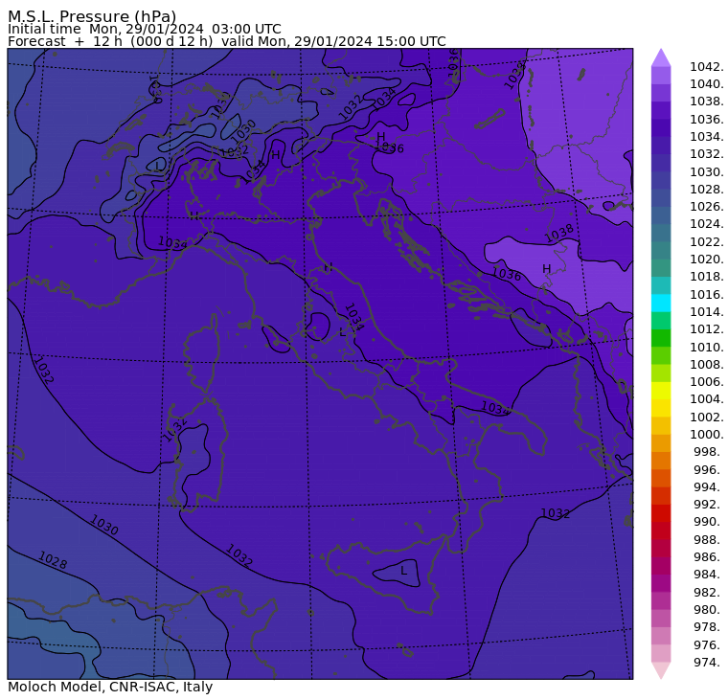Screen dimensions: 728x700
Task: Click the 1034 contour label over Puglia
Action: tap(495, 408)
